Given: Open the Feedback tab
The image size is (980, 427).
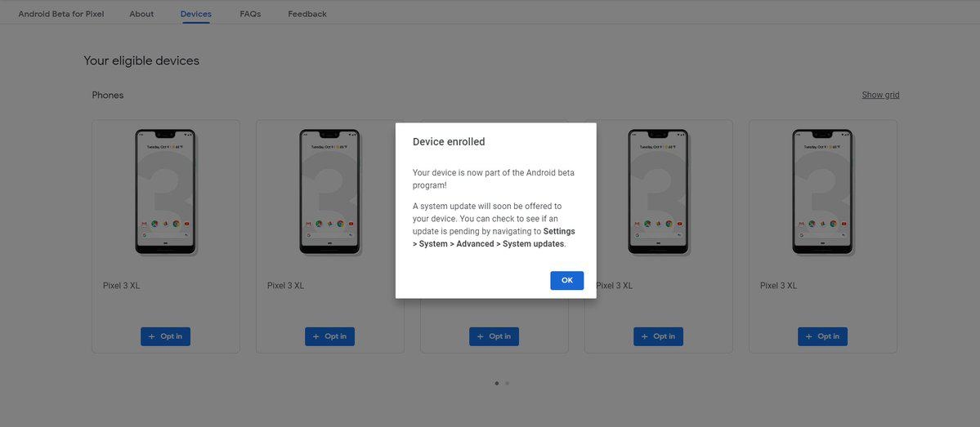Looking at the screenshot, I should 307,14.
